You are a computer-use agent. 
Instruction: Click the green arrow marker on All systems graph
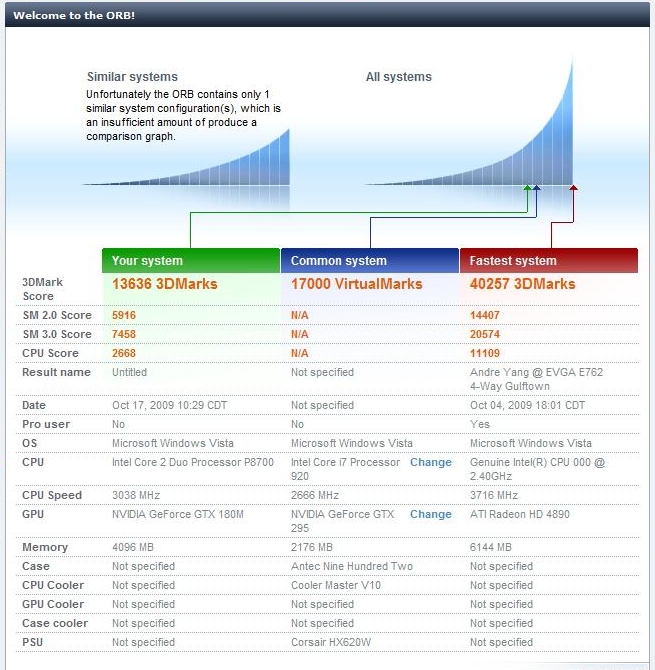click(528, 188)
